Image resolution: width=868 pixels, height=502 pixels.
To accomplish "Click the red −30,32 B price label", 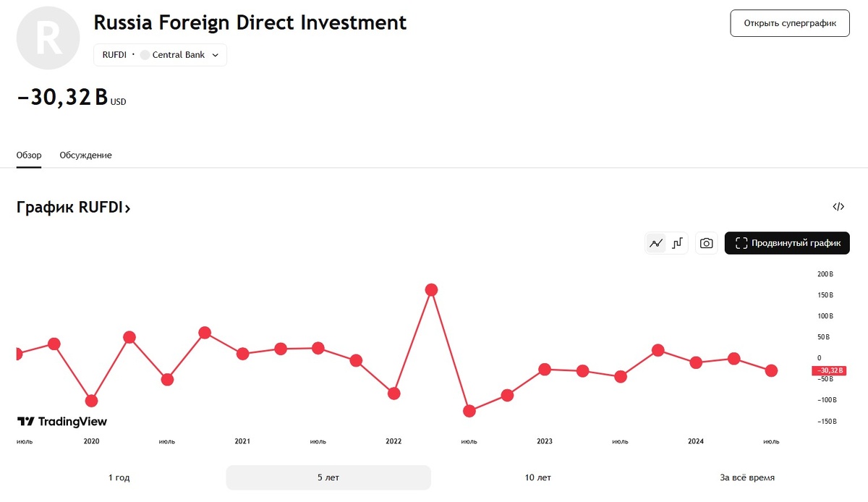I will (x=827, y=370).
